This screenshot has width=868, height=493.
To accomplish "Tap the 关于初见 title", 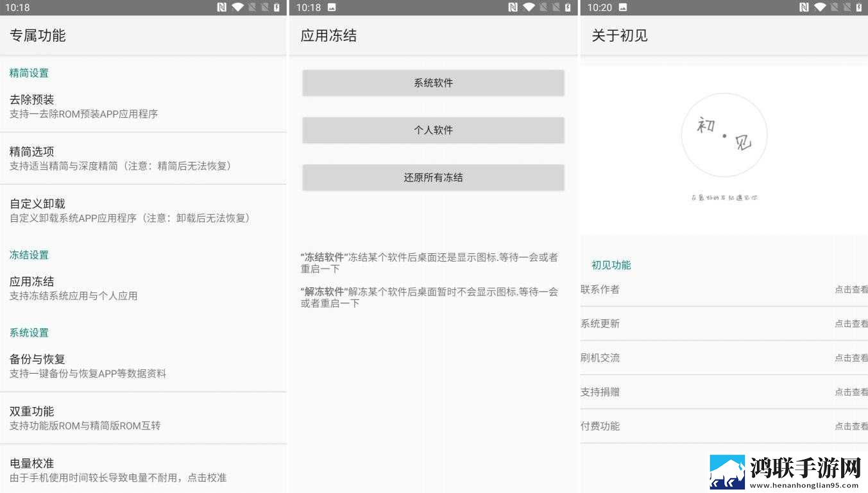I will click(620, 35).
